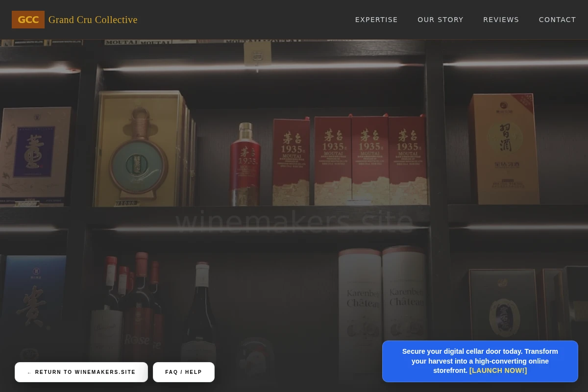588x392 pixels.
Task: Select the Contact nav item
Action: click(558, 20)
